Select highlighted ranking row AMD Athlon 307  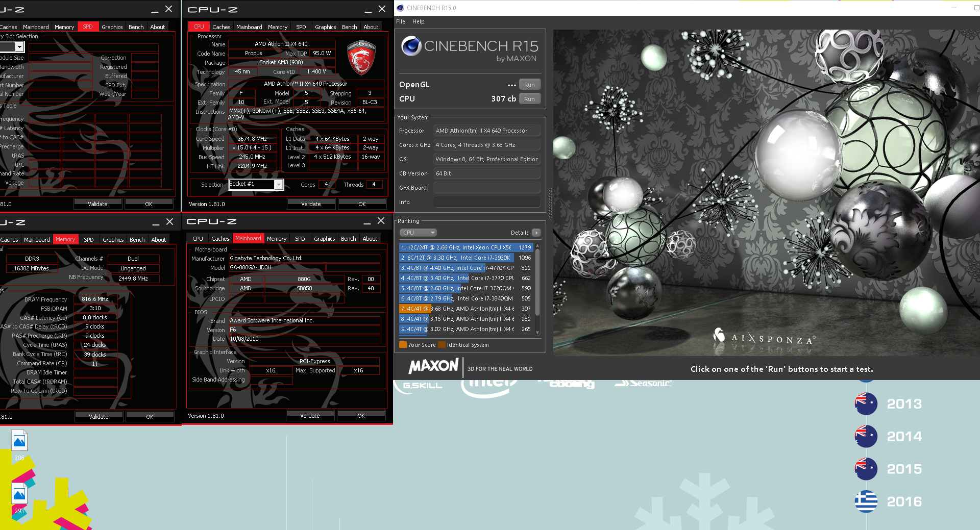click(x=466, y=309)
